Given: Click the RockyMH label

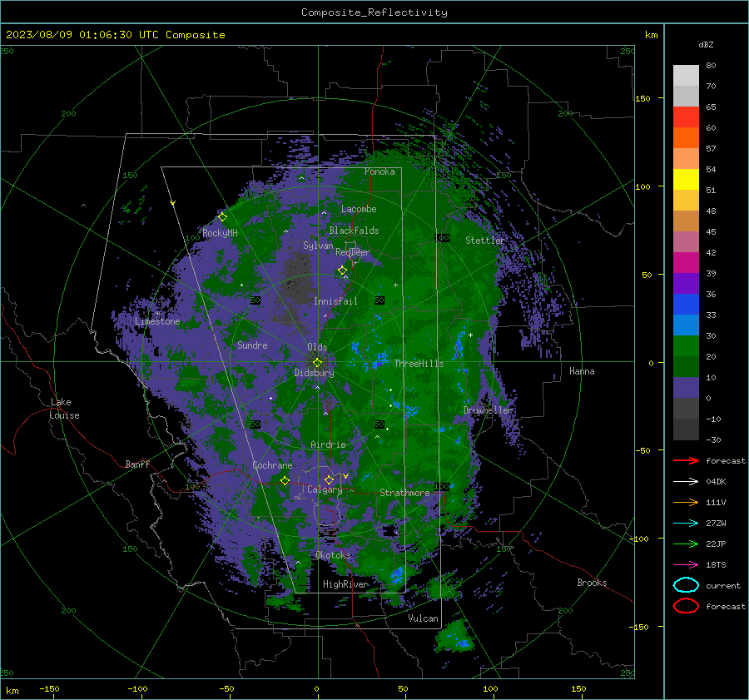Looking at the screenshot, I should (220, 233).
